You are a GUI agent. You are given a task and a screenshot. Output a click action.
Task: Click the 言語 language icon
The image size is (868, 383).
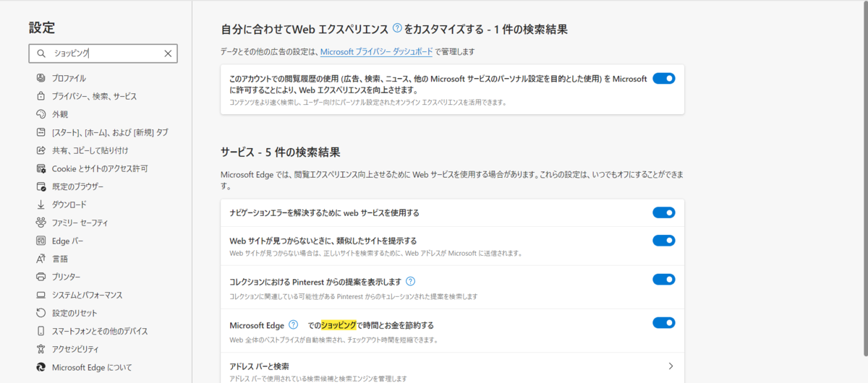pos(41,259)
